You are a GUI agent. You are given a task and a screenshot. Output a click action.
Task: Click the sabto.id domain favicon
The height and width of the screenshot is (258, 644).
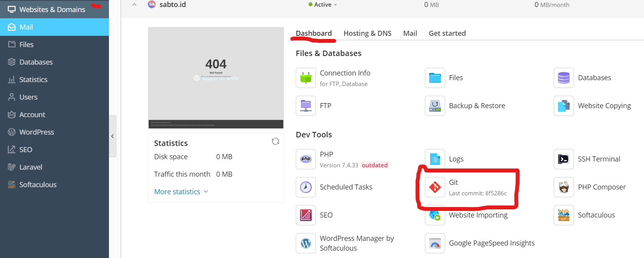(x=152, y=4)
